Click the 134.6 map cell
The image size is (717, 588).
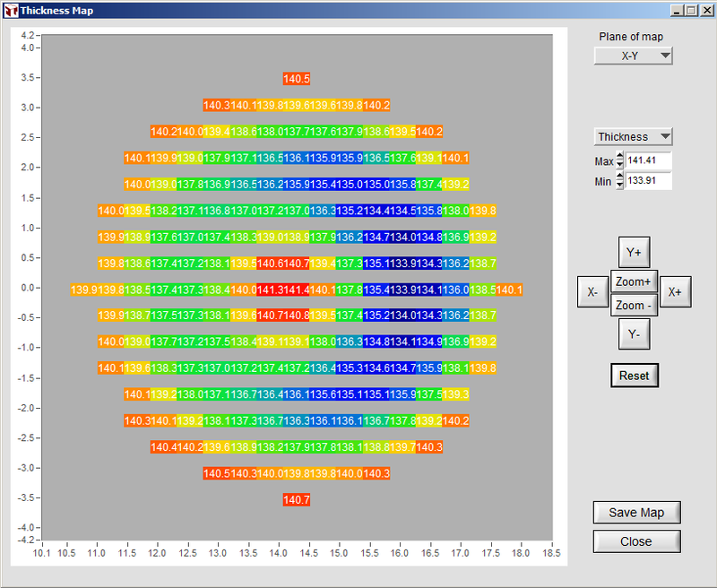tap(376, 368)
